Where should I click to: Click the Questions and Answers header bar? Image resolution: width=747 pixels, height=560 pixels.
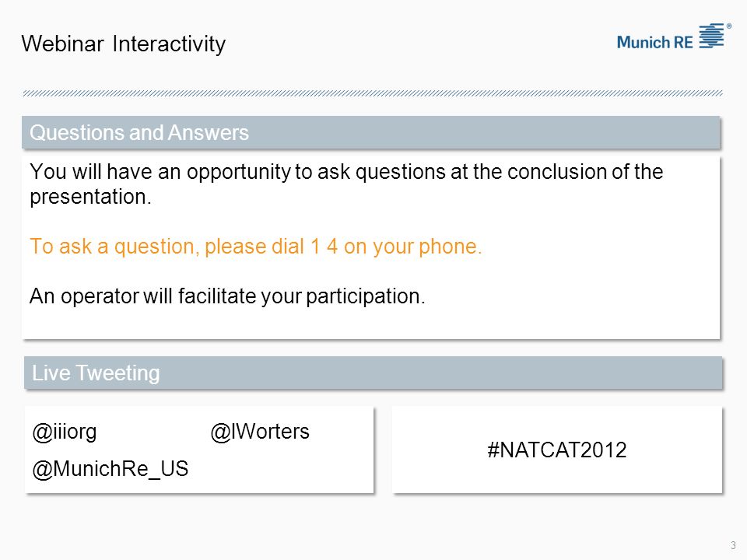coord(370,132)
